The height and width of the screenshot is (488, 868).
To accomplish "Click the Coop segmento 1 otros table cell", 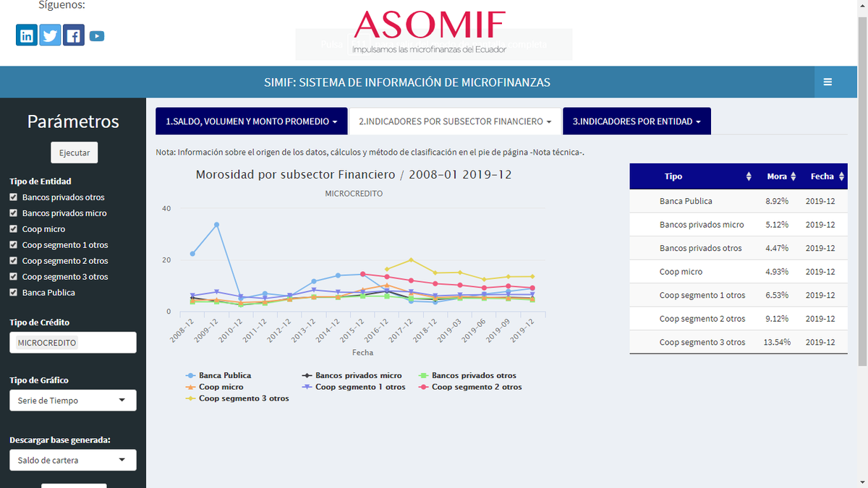I will (702, 295).
